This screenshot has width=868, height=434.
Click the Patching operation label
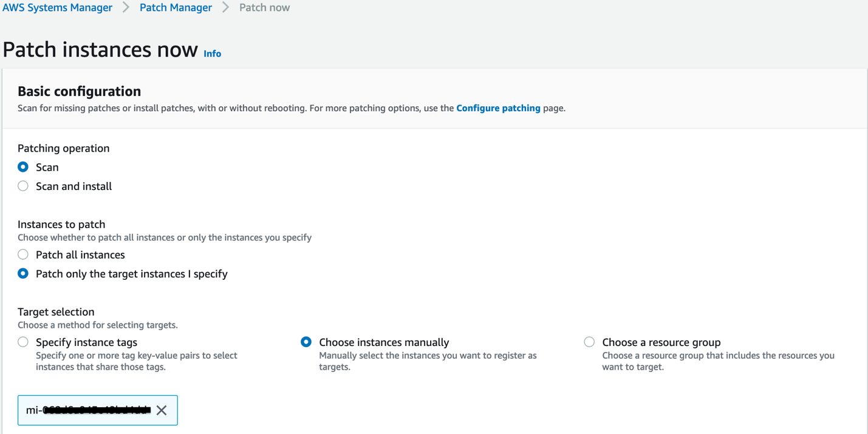coord(63,148)
